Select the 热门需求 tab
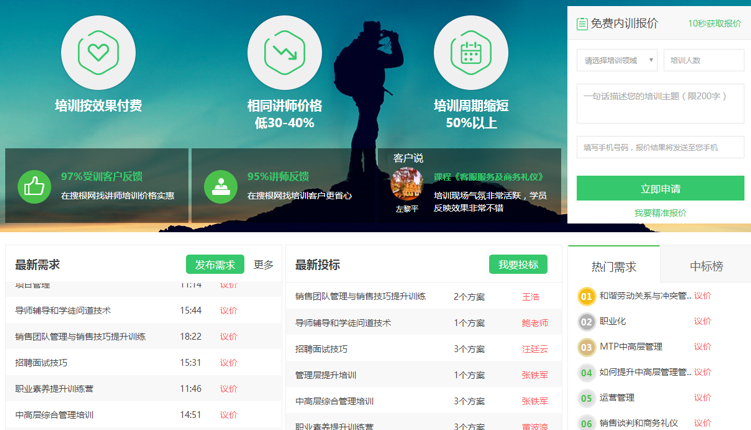 (x=613, y=266)
